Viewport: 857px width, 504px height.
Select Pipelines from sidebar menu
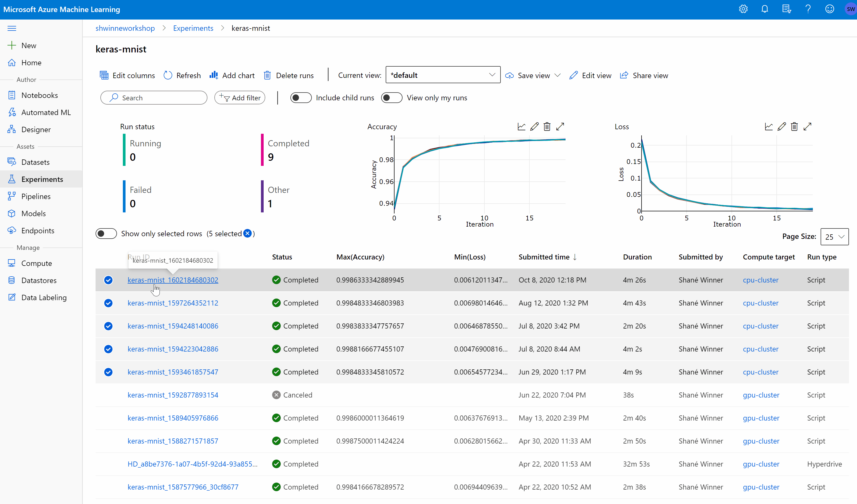click(x=35, y=196)
